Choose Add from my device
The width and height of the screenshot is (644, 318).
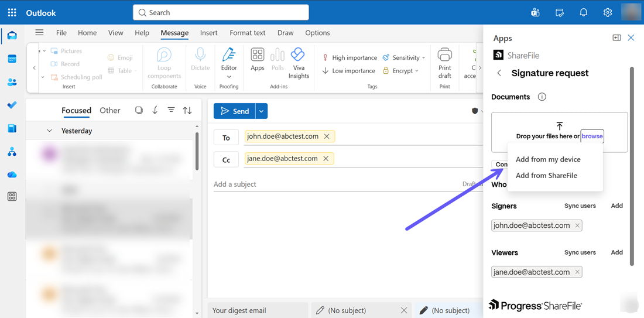[548, 159]
